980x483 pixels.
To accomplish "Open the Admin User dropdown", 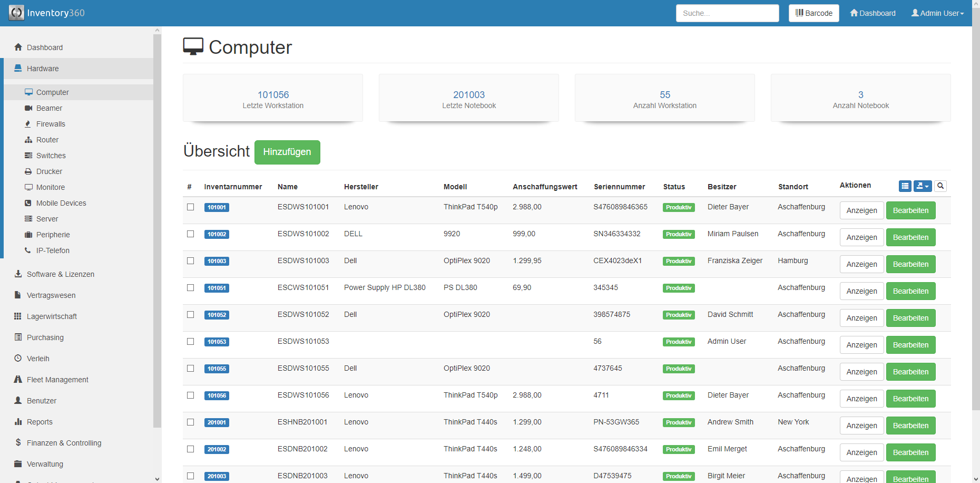I will tap(937, 13).
